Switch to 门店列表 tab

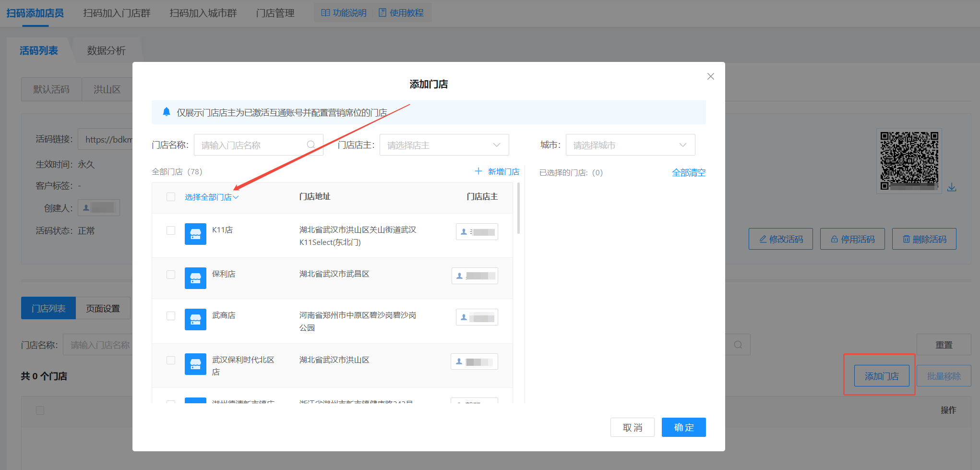(x=48, y=308)
